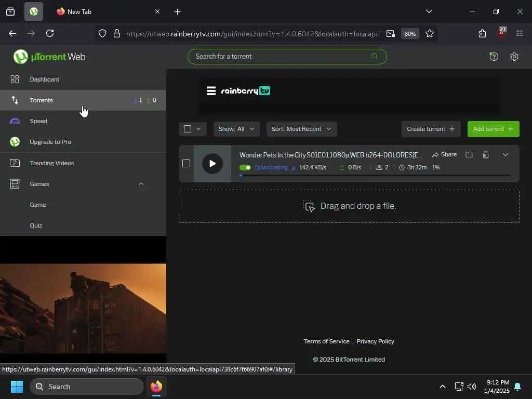Click the Torrents up-down arrows icon
The image size is (532, 399).
tap(15, 100)
